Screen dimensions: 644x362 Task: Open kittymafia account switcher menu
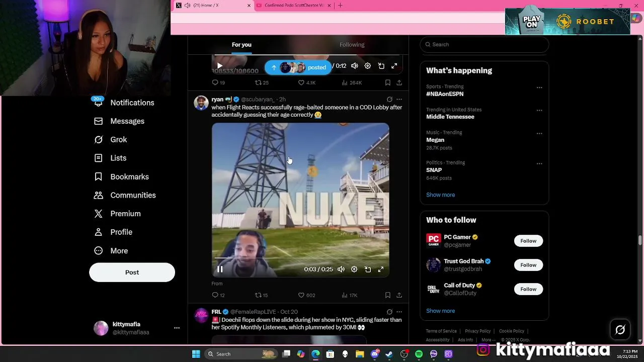point(177,328)
